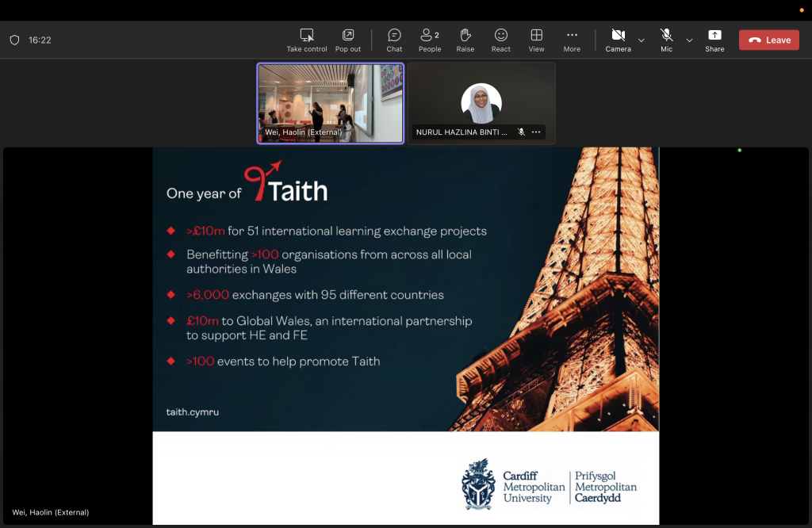This screenshot has width=812, height=528.
Task: Click "Prifysgol Metropolitan Caerdydd" text
Action: 605,487
